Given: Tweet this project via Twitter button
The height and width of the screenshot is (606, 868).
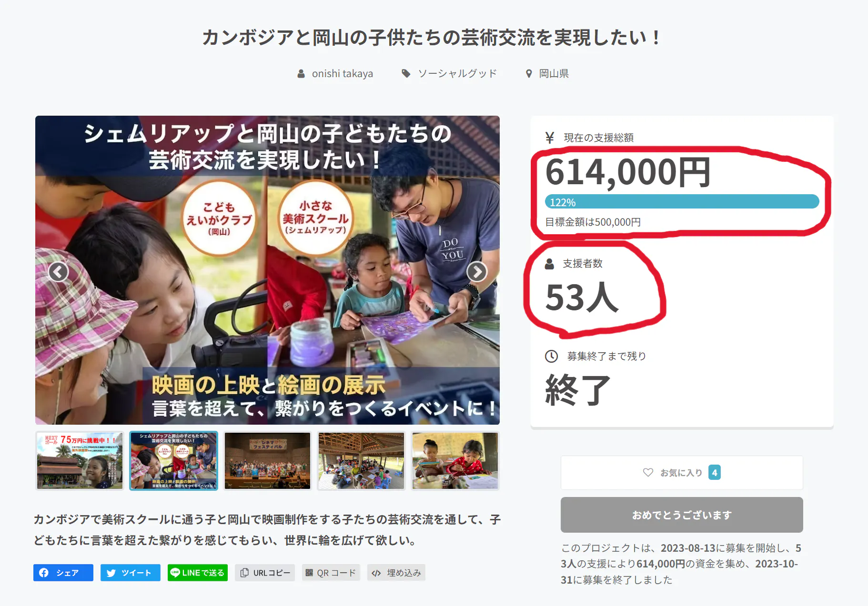Looking at the screenshot, I should coord(130,573).
